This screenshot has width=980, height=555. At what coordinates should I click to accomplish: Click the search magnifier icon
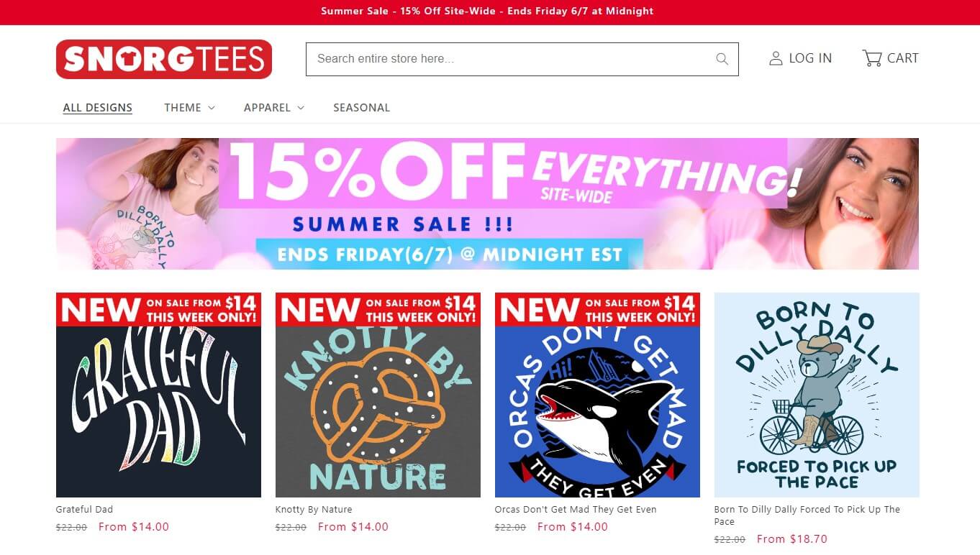(722, 59)
